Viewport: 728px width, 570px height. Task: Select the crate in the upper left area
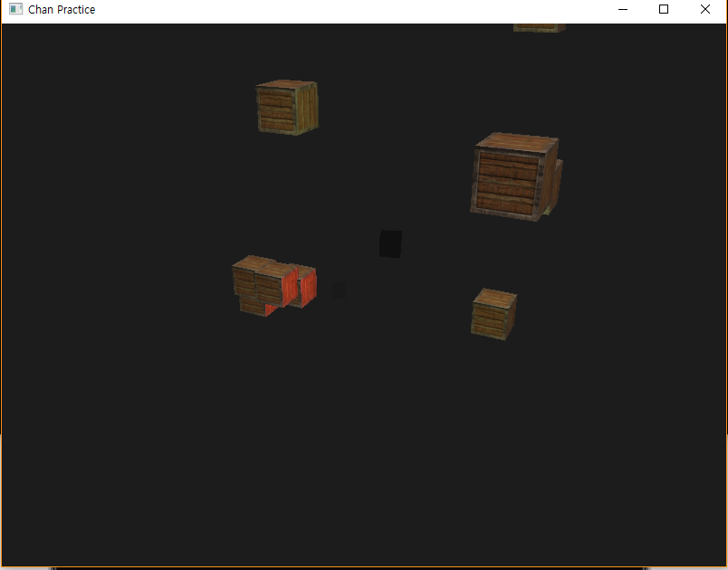coord(283,107)
